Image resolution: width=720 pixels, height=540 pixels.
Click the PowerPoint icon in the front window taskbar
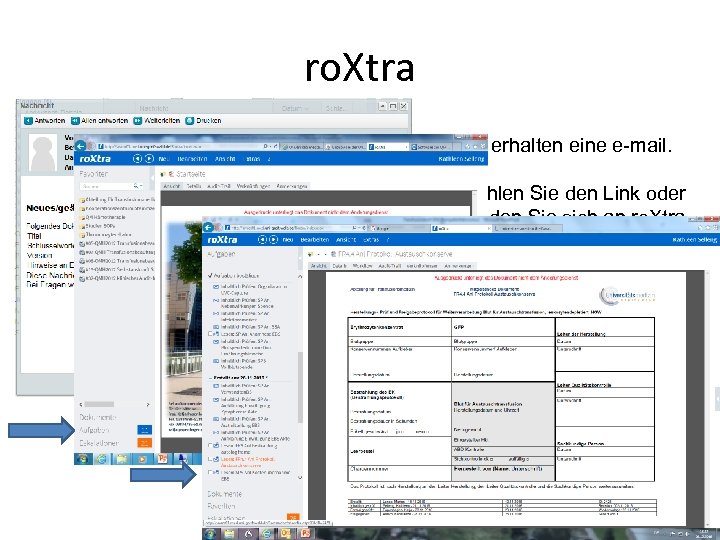[x=305, y=534]
